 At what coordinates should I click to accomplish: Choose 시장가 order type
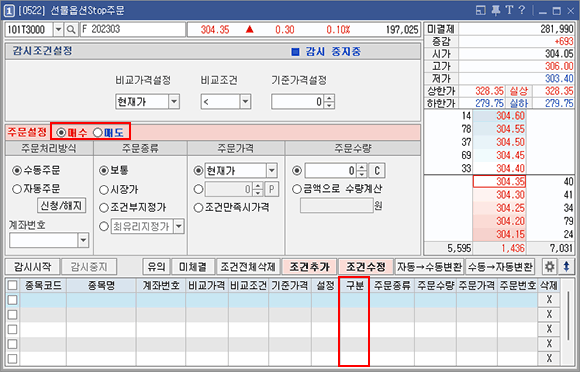[x=104, y=190]
